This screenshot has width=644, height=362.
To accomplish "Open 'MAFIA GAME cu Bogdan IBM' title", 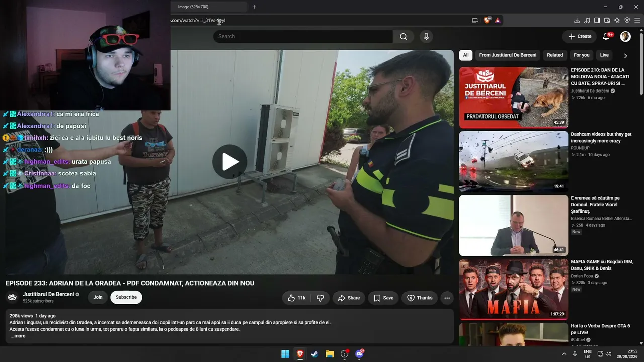I will point(602,265).
